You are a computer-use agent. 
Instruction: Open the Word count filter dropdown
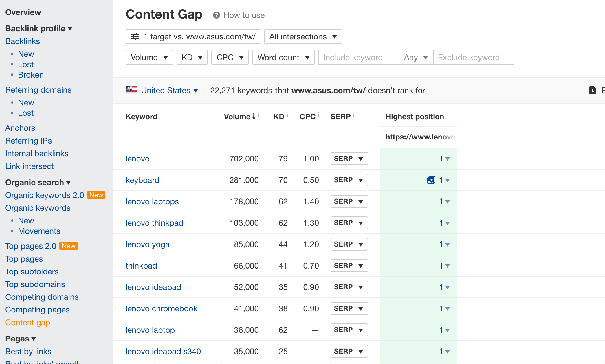coord(283,58)
